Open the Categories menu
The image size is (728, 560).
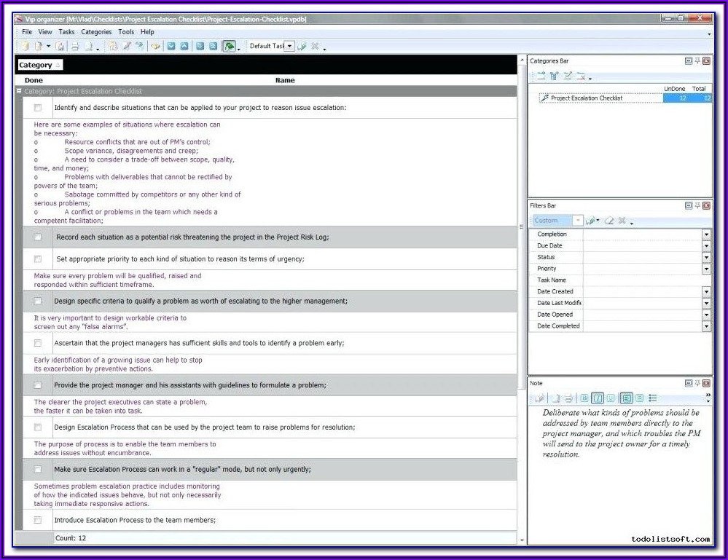(x=96, y=32)
